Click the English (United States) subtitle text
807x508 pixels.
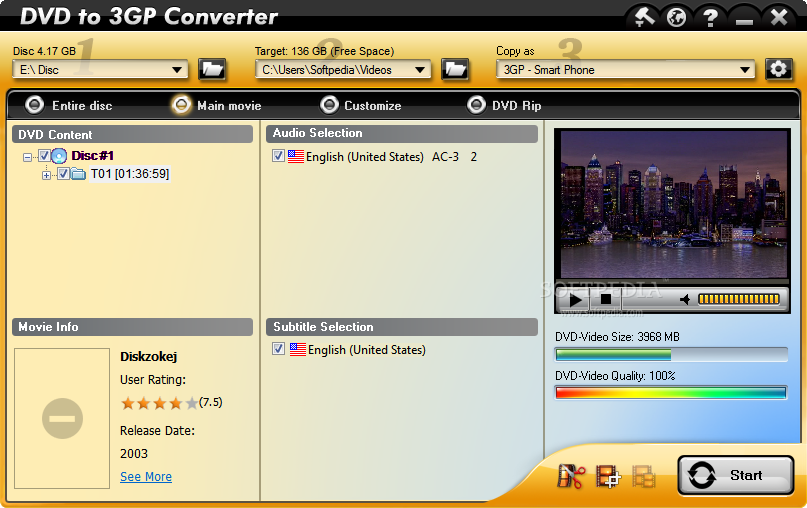coord(367,350)
